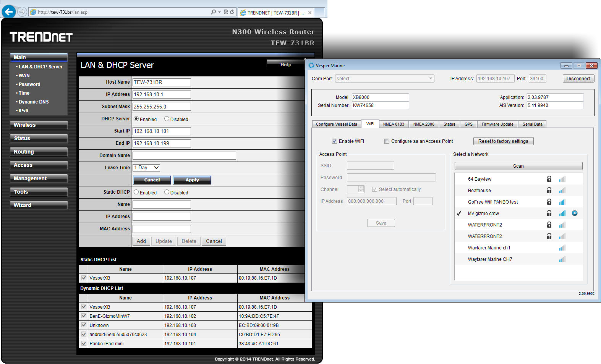Click the TRENDnet logo

(41, 37)
